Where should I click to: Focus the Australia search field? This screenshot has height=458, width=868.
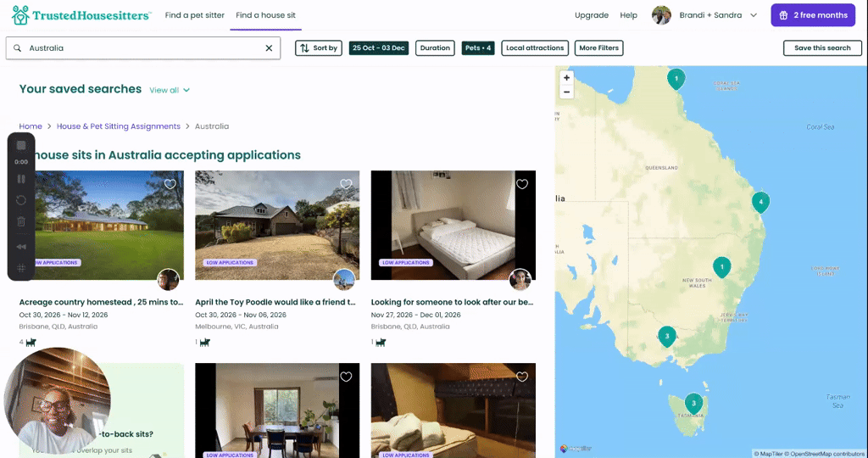142,48
